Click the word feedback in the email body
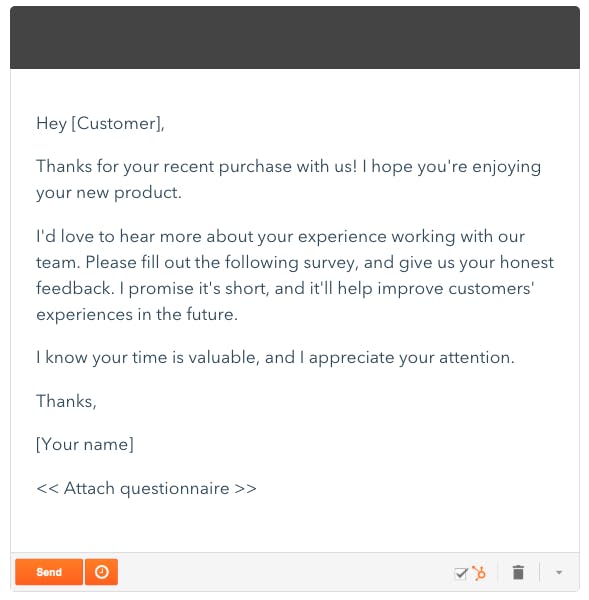The height and width of the screenshot is (600, 589). click(x=75, y=288)
